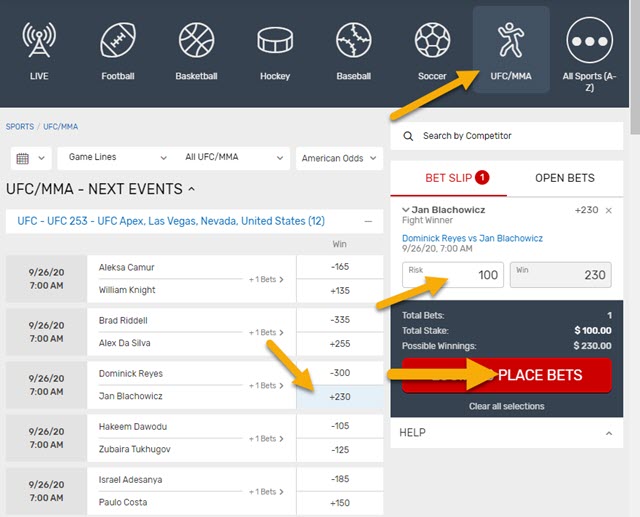640x517 pixels.
Task: Choose the Hockey puck icon
Action: pos(275,41)
